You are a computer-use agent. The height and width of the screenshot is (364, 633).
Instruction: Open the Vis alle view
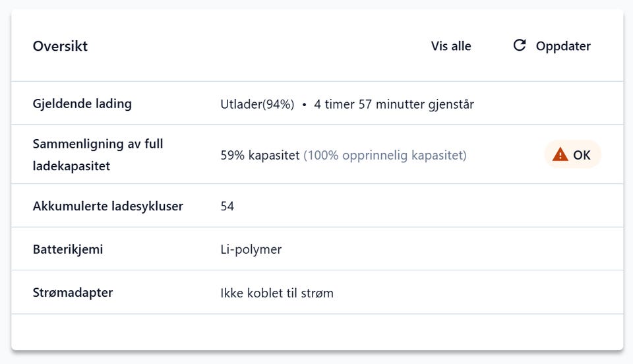[x=451, y=46]
